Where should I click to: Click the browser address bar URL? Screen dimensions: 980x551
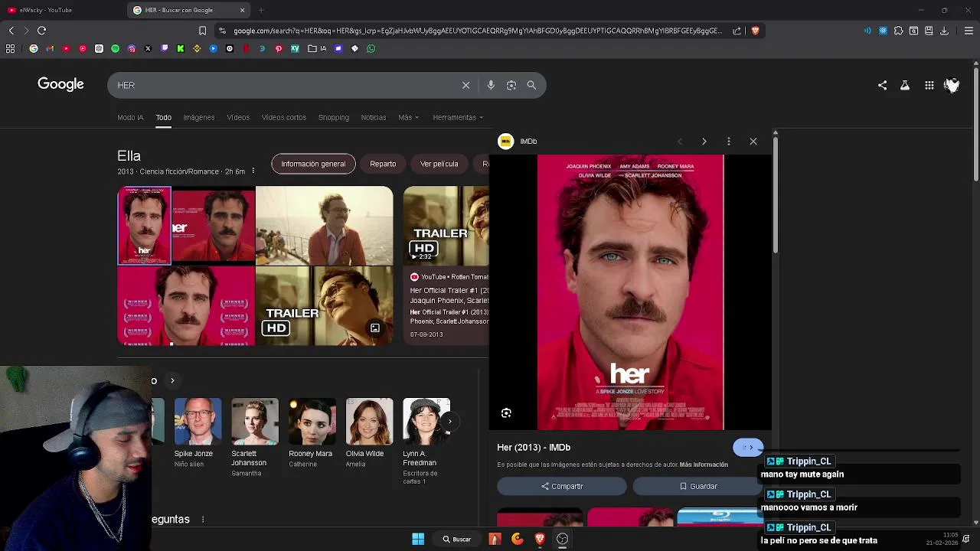[478, 31]
